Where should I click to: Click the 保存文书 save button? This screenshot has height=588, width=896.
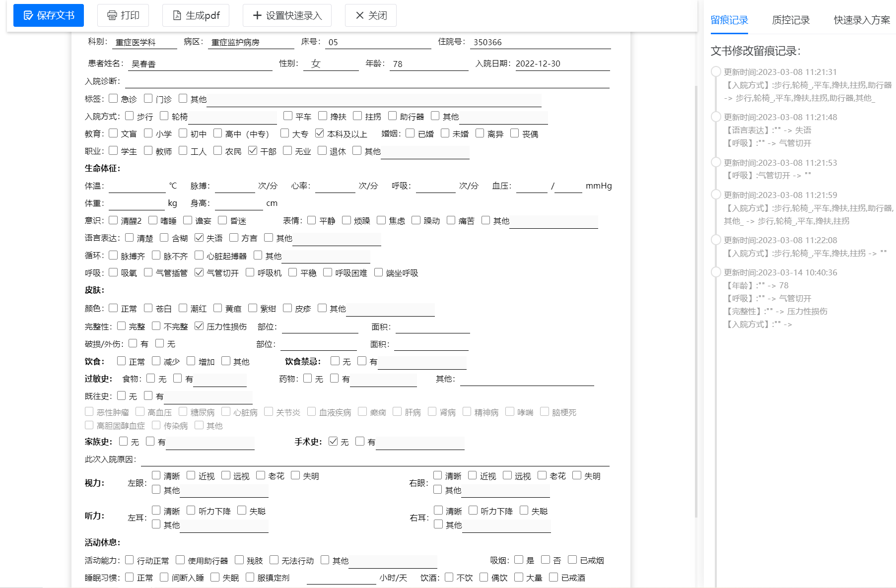pyautogui.click(x=49, y=15)
